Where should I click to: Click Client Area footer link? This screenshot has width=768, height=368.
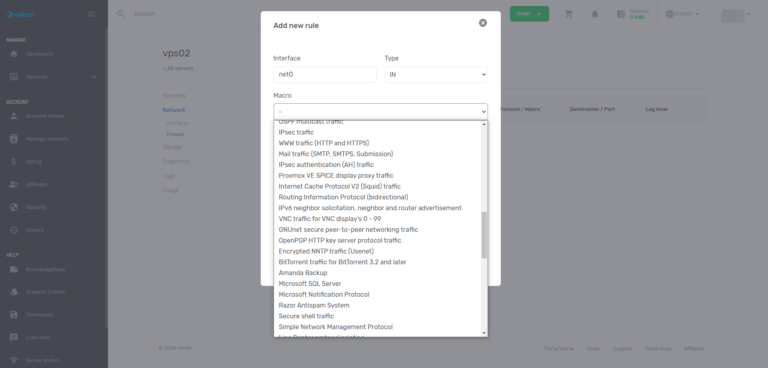click(x=658, y=348)
